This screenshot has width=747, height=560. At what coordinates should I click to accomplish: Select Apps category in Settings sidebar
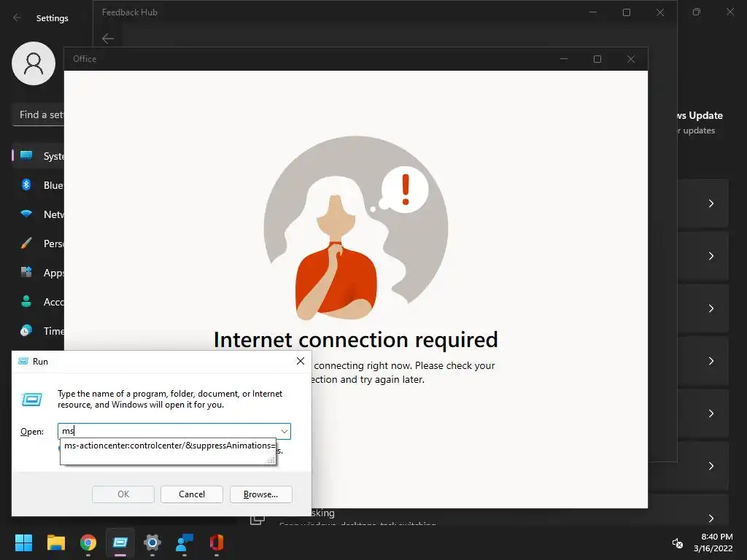(38, 273)
